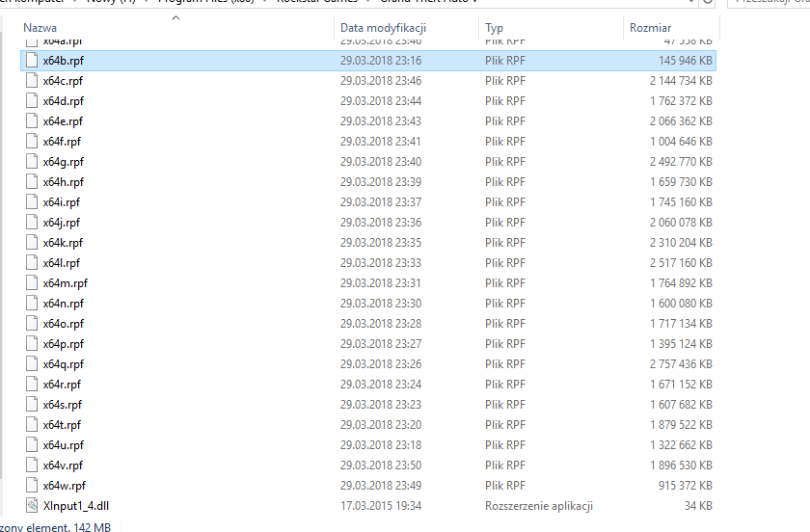
Task: Select the file name x64q.rpf
Action: [x=63, y=363]
